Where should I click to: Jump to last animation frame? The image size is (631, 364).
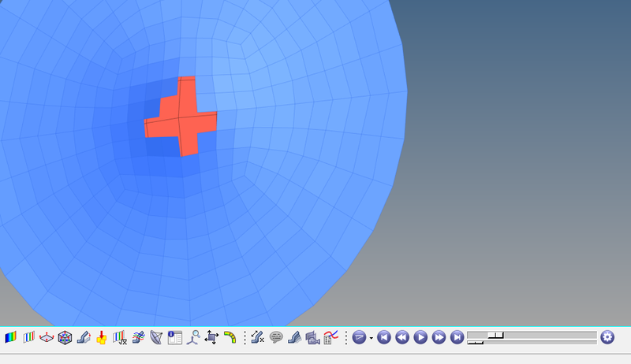[x=457, y=337]
